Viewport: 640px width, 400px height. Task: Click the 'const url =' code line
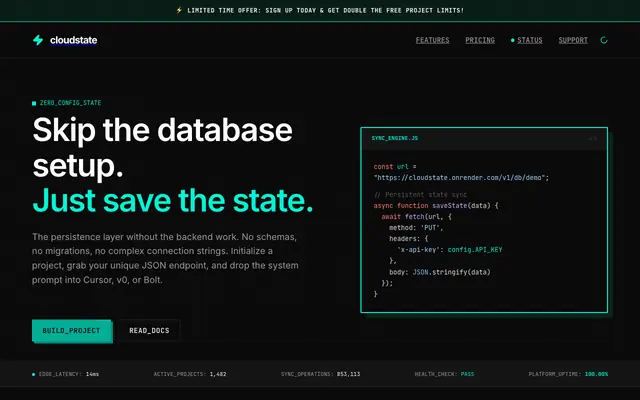[x=395, y=167]
